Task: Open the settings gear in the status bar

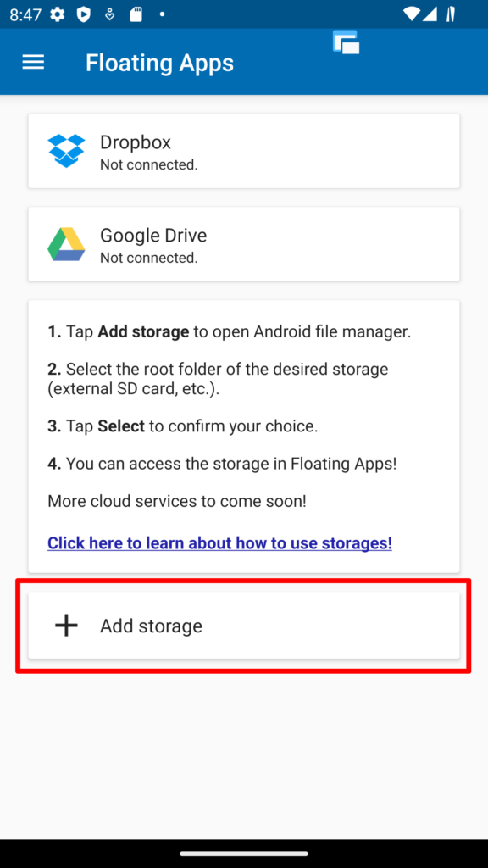Action: 56,14
